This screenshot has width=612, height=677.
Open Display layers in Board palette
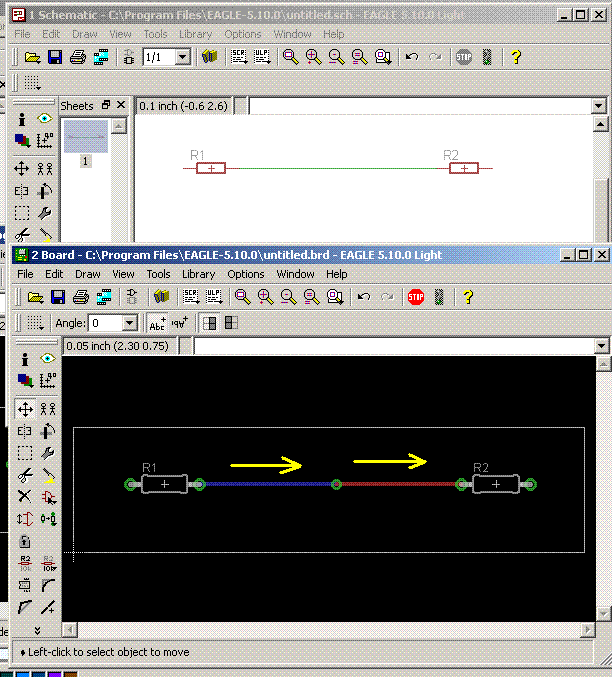[25, 380]
